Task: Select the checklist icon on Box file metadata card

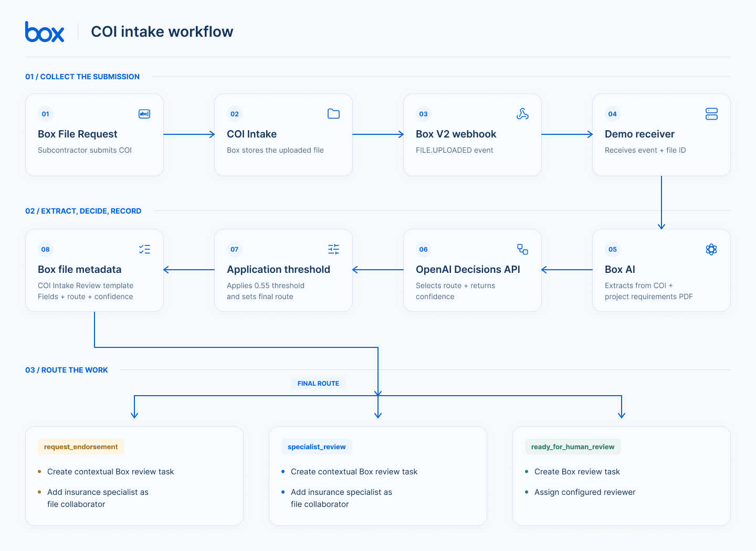Action: click(x=144, y=249)
